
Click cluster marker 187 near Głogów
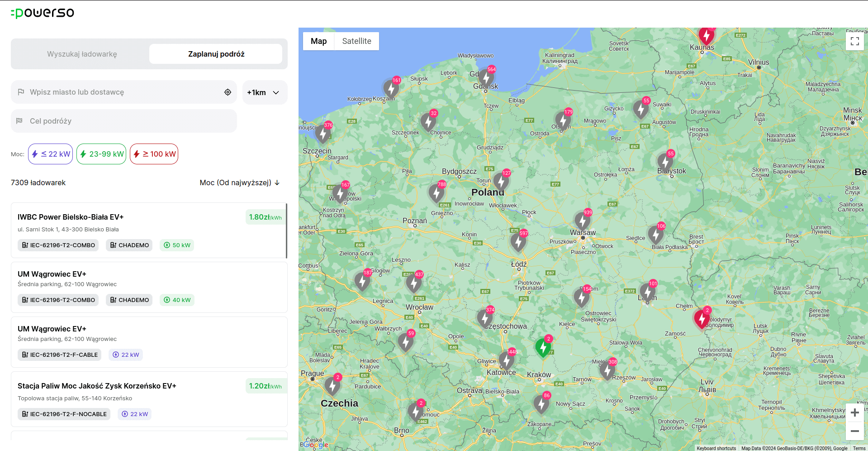[362, 281]
